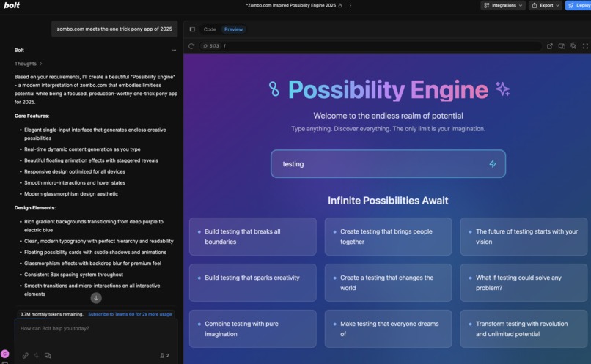This screenshot has width=591, height=364.
Task: Expand the Thoughts section
Action: pos(29,64)
